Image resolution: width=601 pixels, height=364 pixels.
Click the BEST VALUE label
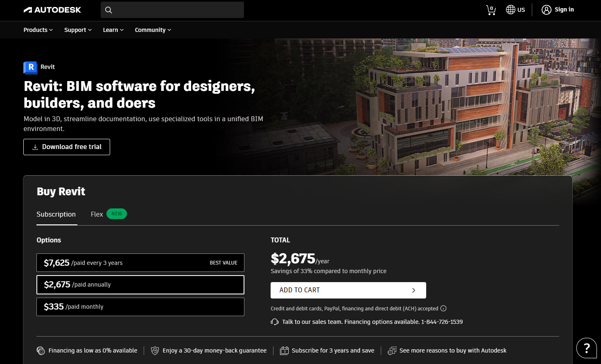tap(224, 263)
